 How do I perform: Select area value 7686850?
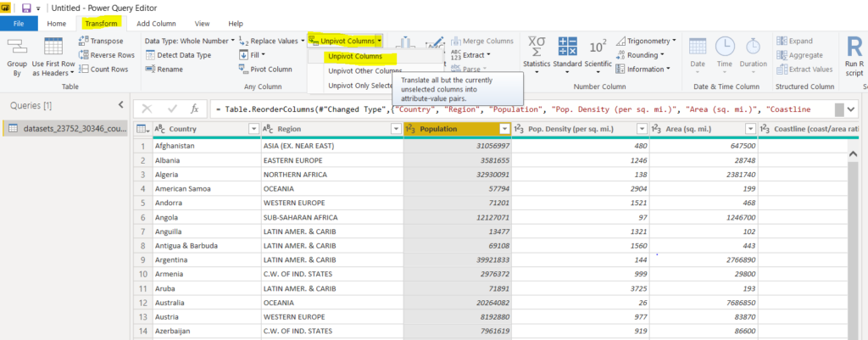coord(704,303)
